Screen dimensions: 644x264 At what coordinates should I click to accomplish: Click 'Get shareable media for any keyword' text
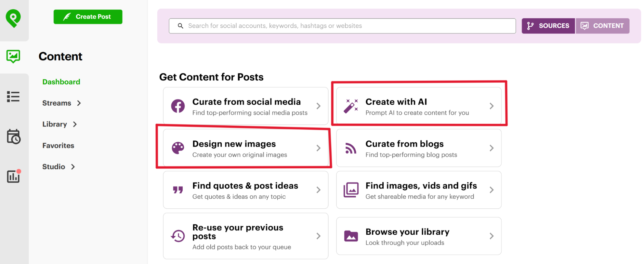420,197
